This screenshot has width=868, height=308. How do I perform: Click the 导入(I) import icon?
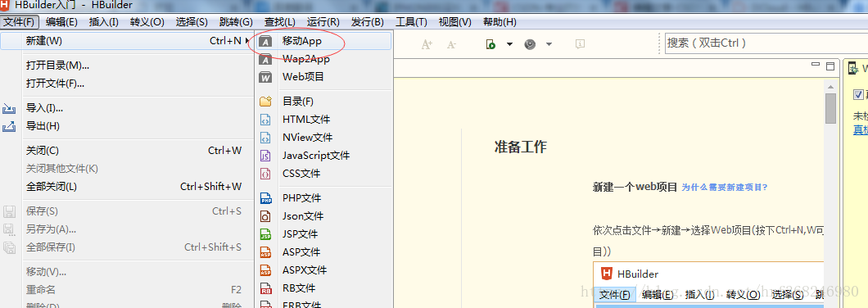click(9, 109)
